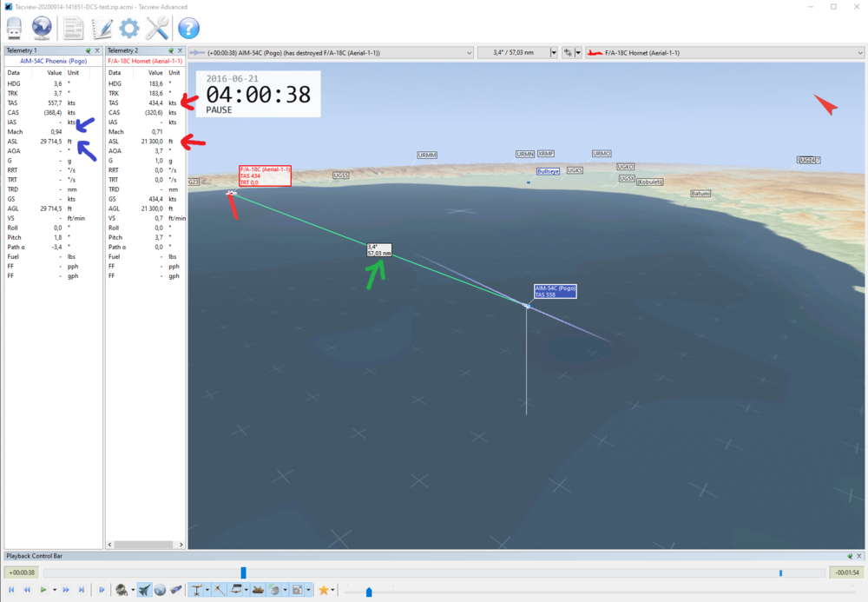Open the wrench and screwdriver tools icon
Screen dimensions: 868x602
(157, 29)
